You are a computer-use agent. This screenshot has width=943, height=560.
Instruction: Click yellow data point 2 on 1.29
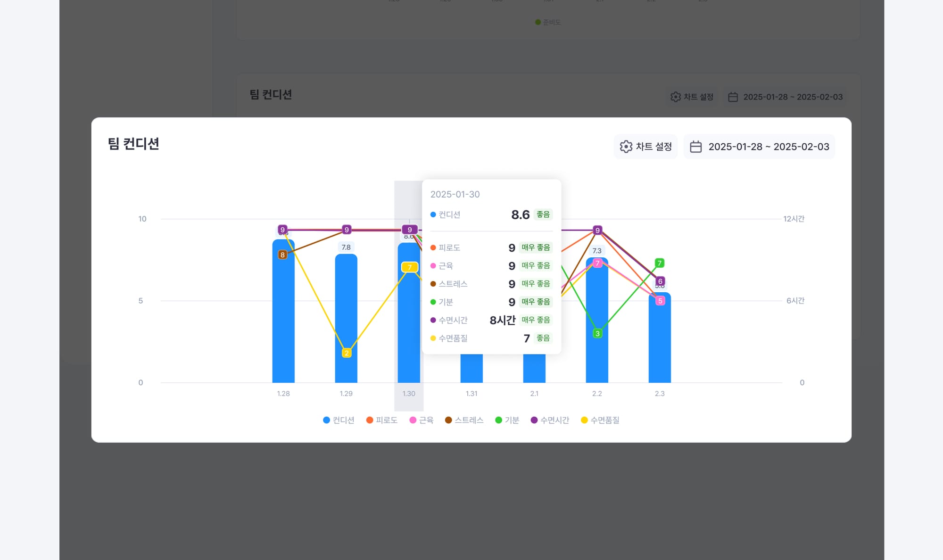point(347,353)
